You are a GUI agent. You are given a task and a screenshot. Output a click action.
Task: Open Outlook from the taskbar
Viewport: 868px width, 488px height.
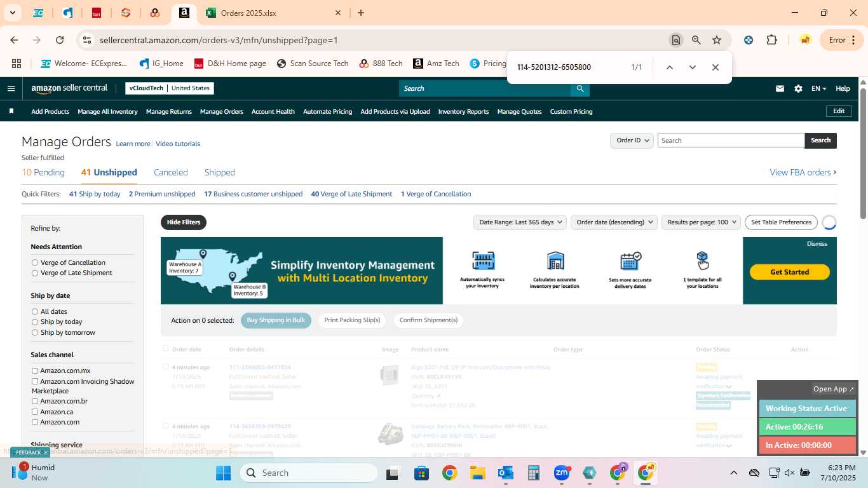[506, 473]
